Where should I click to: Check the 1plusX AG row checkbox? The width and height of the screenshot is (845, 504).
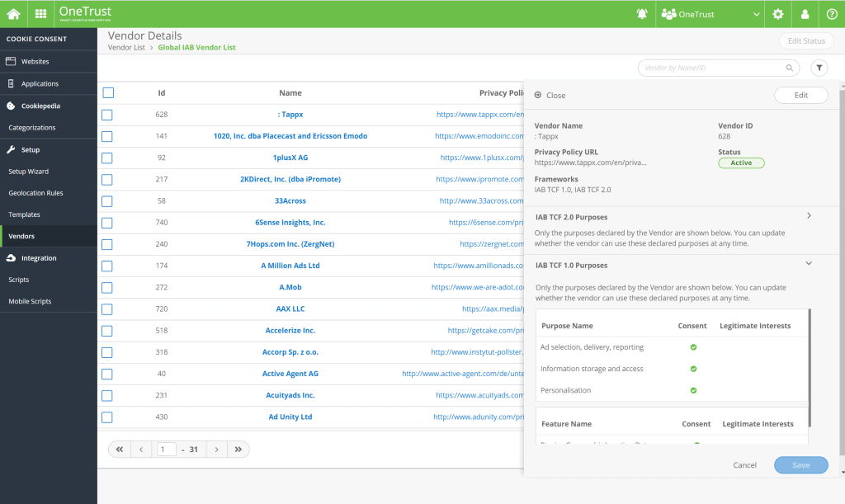click(x=107, y=158)
